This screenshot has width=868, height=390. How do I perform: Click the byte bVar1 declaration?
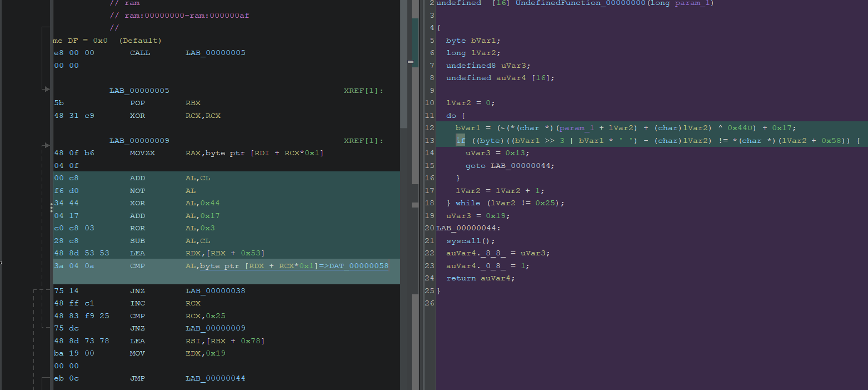tap(473, 41)
